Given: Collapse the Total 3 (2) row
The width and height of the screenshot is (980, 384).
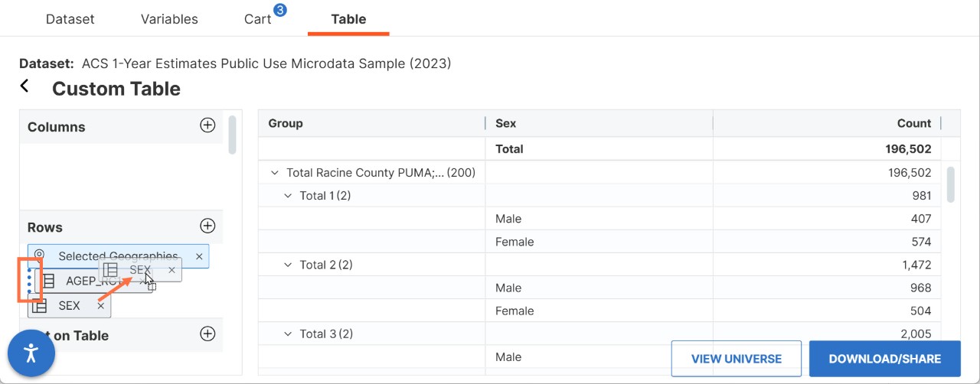Looking at the screenshot, I should pos(288,334).
